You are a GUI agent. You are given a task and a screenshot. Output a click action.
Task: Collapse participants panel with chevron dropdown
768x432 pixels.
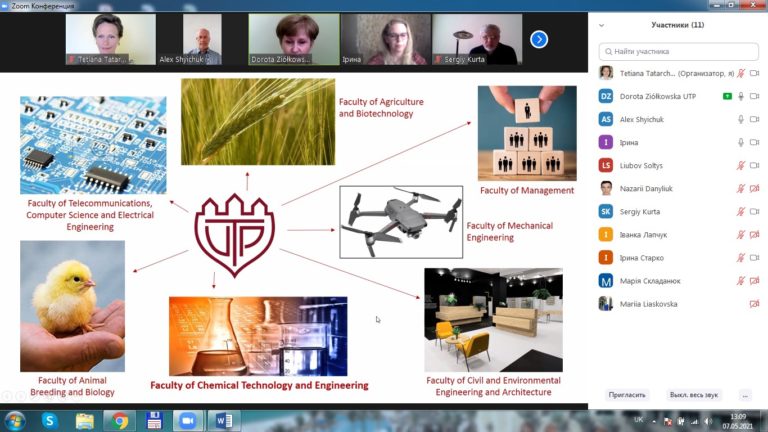point(601,25)
